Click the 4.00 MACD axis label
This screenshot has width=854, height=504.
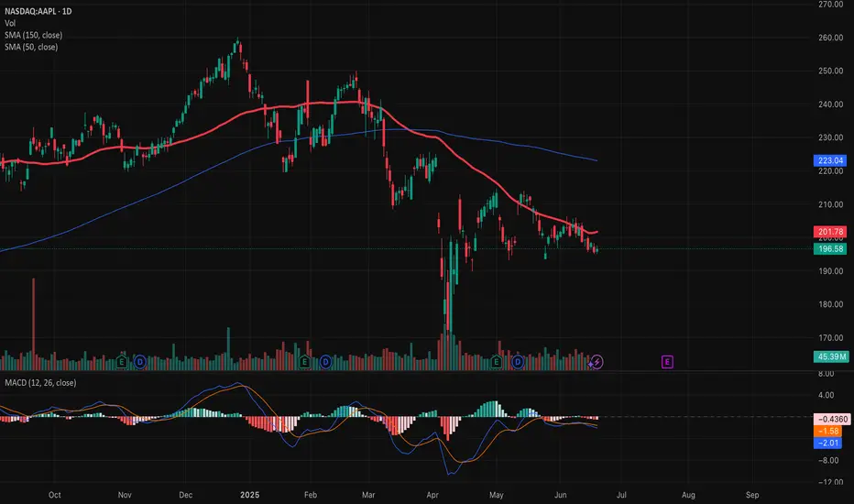pos(826,395)
